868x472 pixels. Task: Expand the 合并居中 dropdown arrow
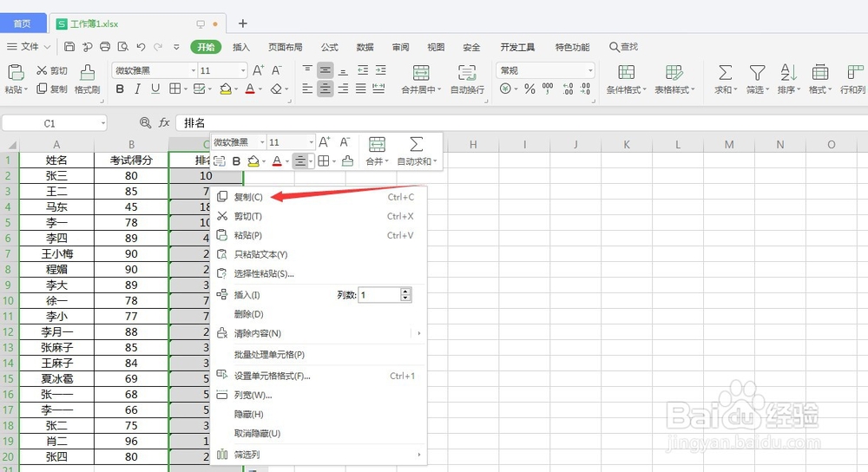coord(439,89)
